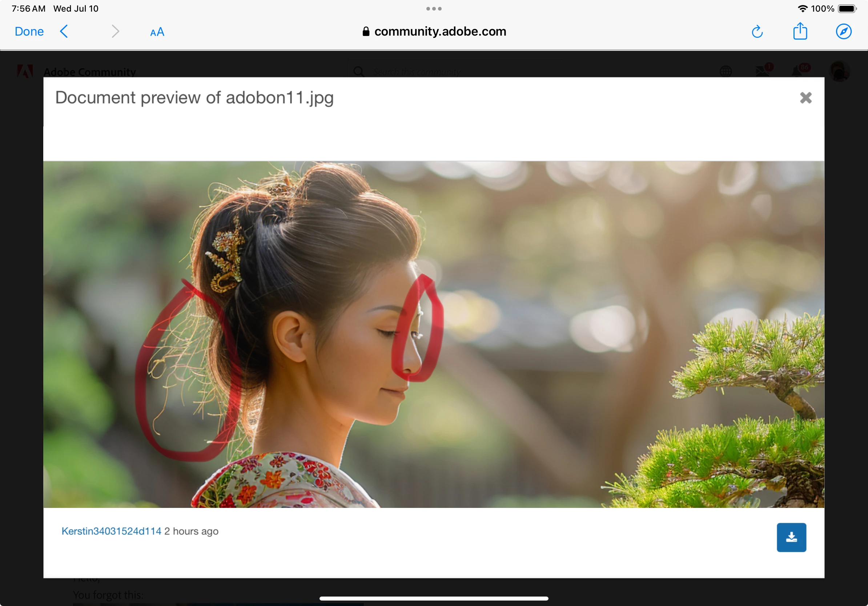Open the globe language selector icon
The height and width of the screenshot is (606, 868).
[726, 71]
